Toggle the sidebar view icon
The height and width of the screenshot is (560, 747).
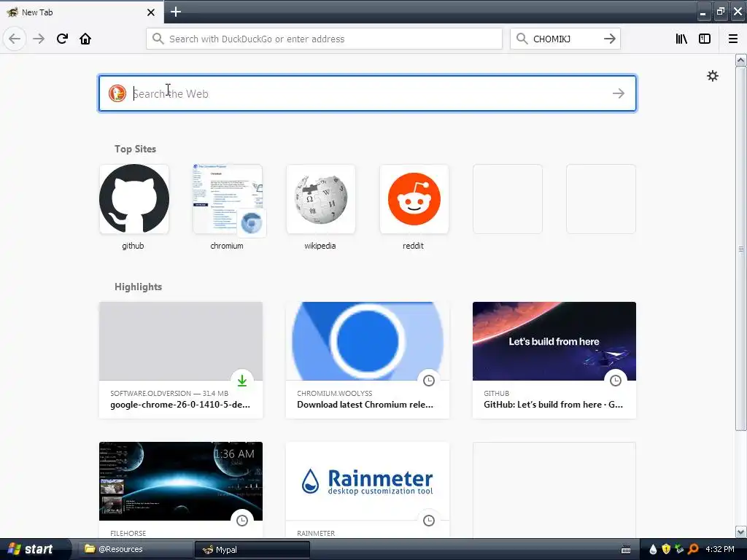(705, 39)
